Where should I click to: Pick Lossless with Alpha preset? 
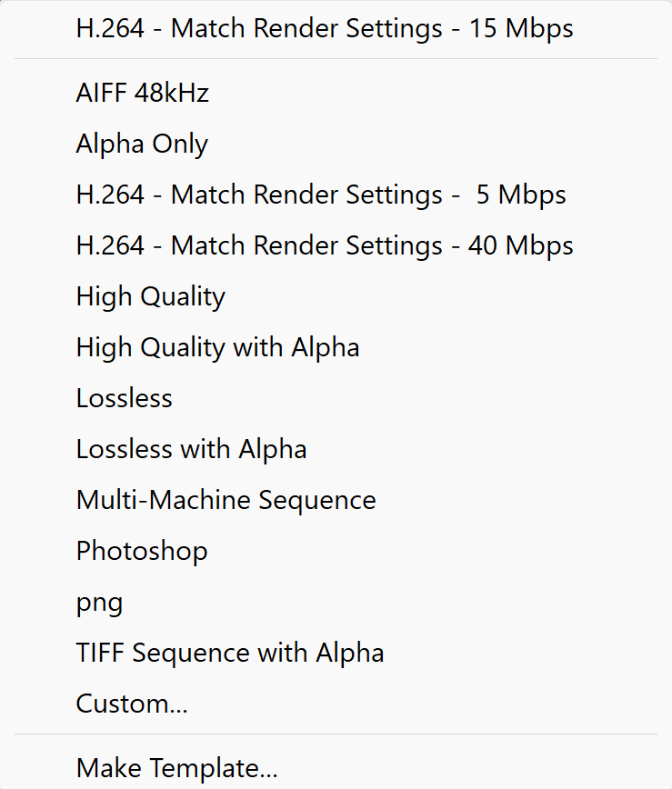point(191,448)
